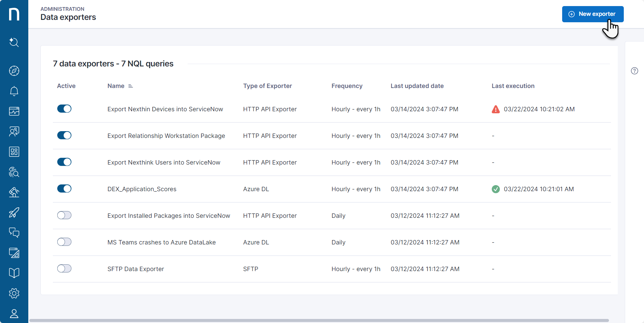Open the book library icon in the sidebar

(x=14, y=273)
